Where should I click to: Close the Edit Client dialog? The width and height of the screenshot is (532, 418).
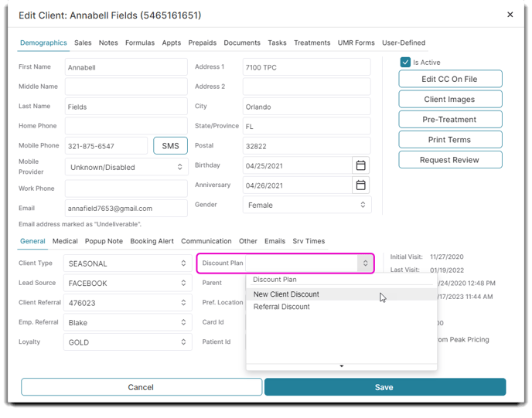click(510, 15)
